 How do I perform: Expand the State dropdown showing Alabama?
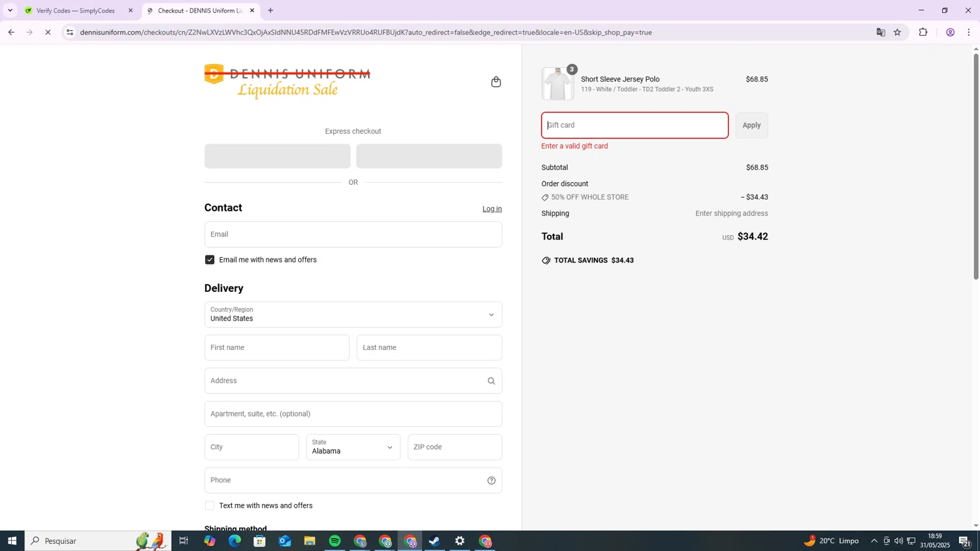pos(353,447)
